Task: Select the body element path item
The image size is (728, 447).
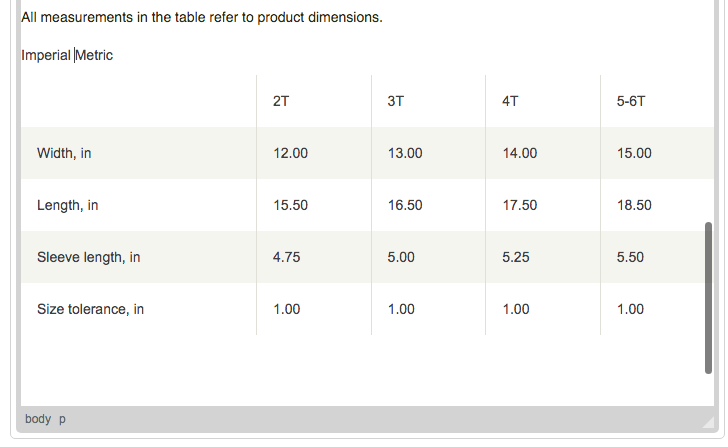Action: 38,419
